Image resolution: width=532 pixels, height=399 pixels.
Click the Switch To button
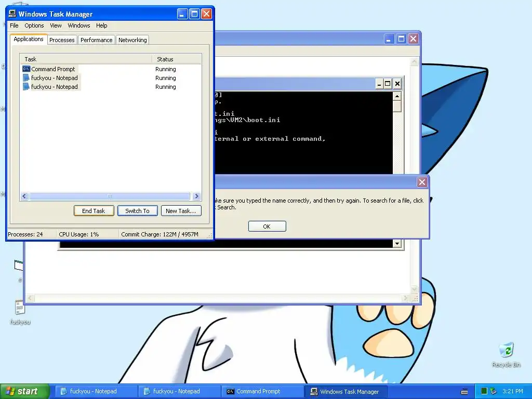tap(137, 211)
